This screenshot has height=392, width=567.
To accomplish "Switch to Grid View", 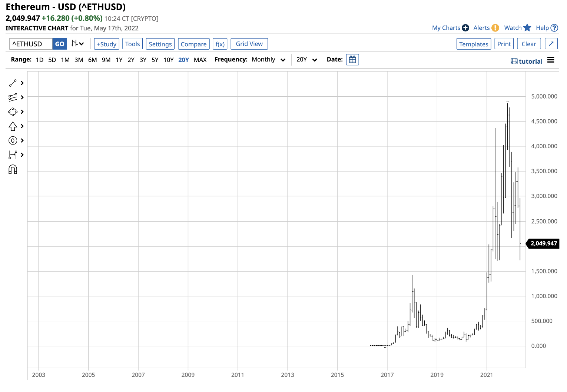I will [x=249, y=44].
